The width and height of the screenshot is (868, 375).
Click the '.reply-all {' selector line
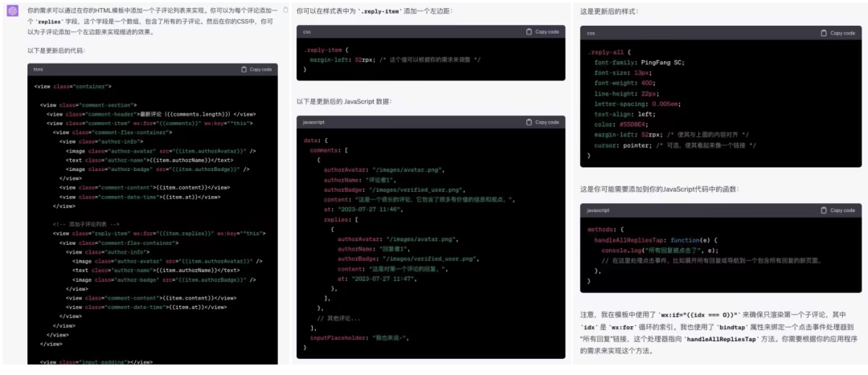click(609, 52)
